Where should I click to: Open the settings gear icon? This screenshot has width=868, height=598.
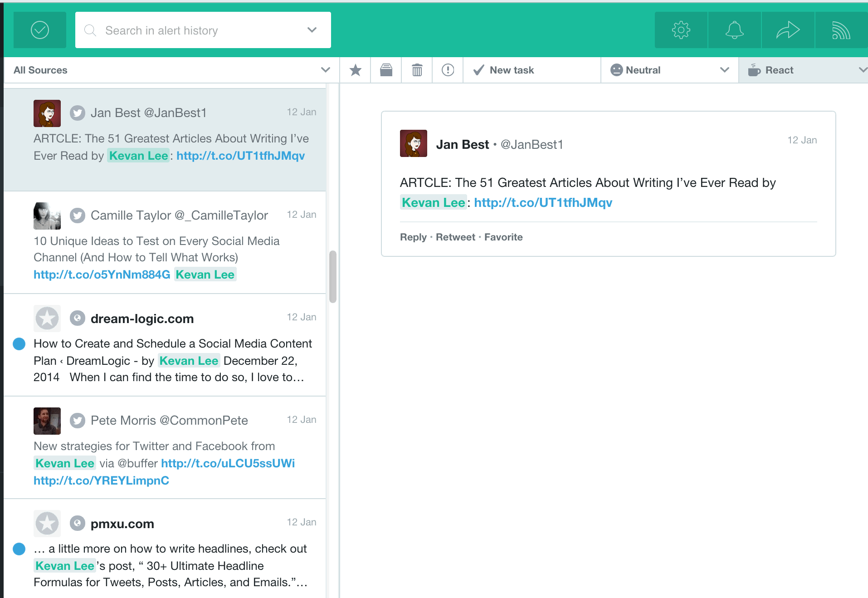681,30
